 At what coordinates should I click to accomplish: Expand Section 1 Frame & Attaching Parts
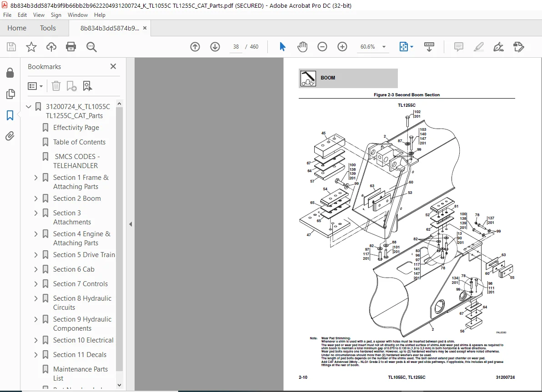pos(36,178)
